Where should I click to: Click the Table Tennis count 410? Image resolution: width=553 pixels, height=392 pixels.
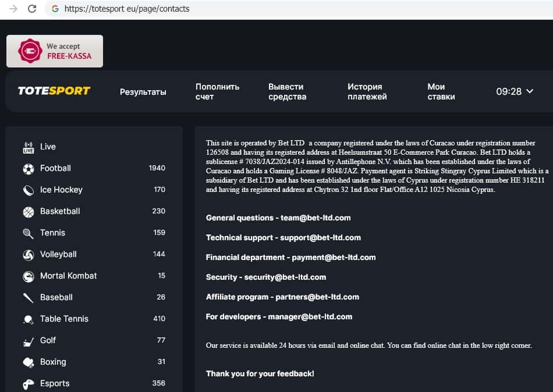tap(159, 319)
